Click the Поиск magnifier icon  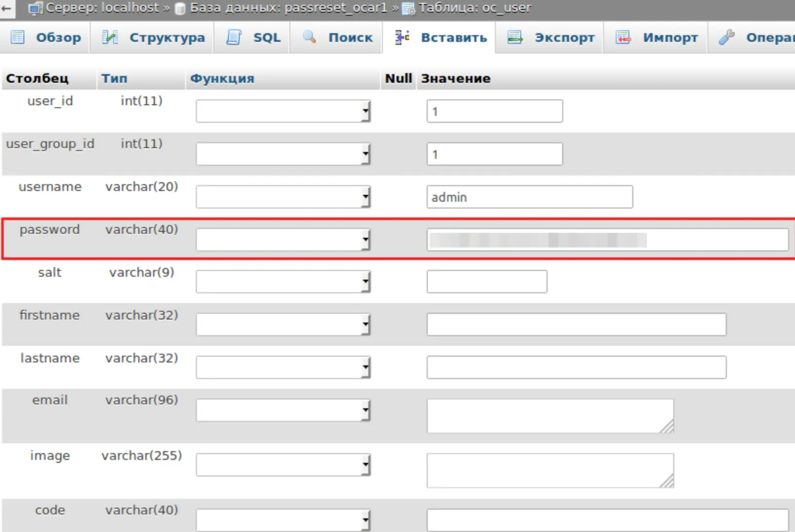[309, 37]
